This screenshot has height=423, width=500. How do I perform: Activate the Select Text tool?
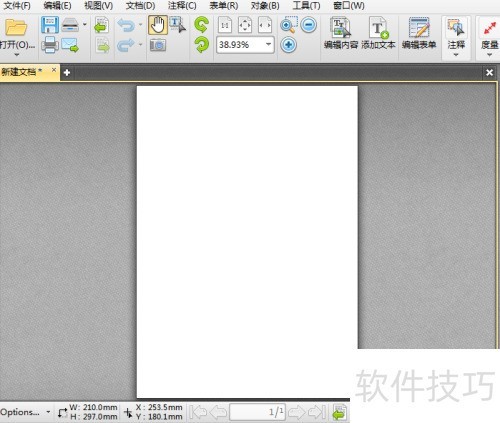pyautogui.click(x=177, y=25)
